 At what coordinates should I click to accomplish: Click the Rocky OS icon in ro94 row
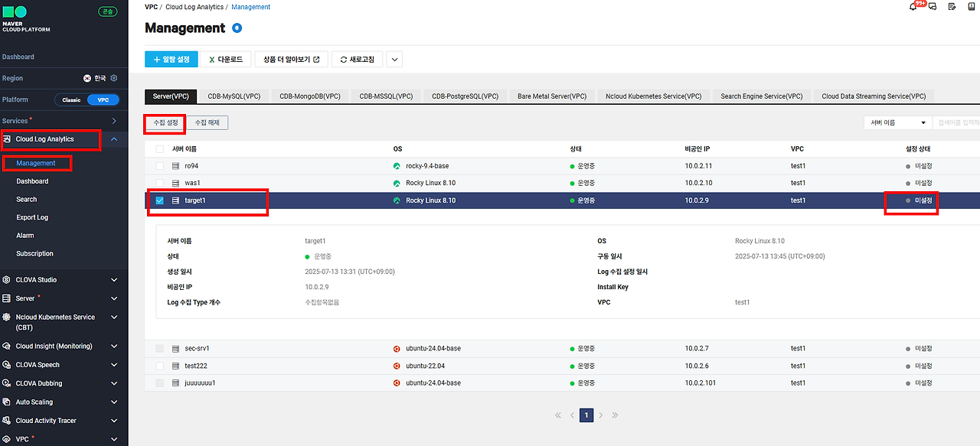397,166
